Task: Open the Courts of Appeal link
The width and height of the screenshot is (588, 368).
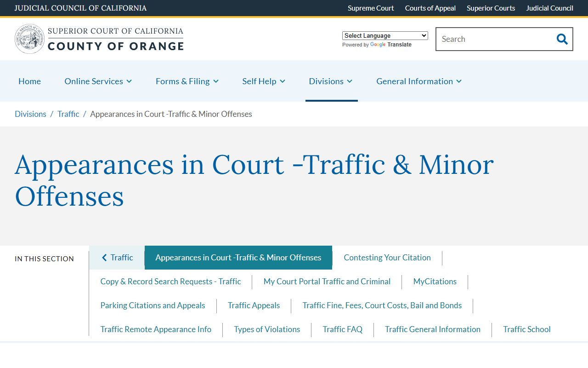Action: (430, 8)
